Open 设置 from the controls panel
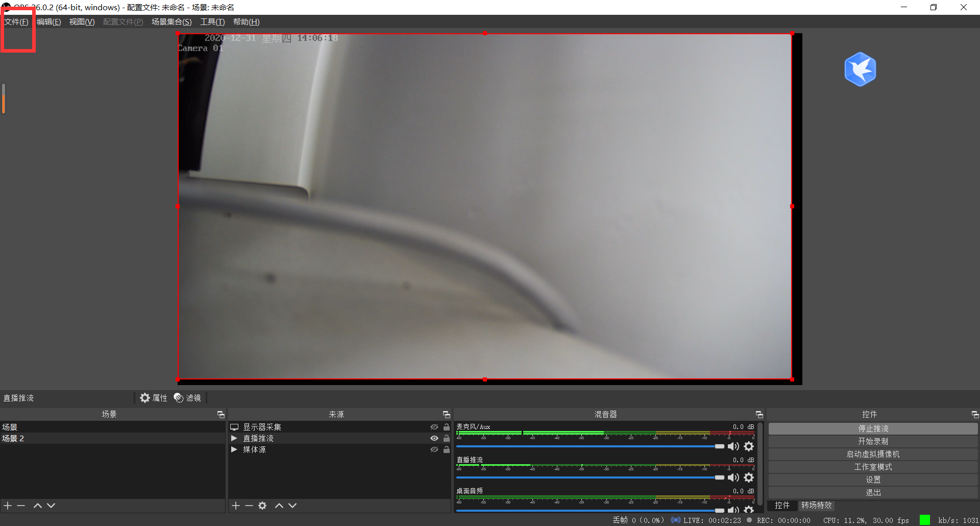This screenshot has width=980, height=526. pos(873,480)
